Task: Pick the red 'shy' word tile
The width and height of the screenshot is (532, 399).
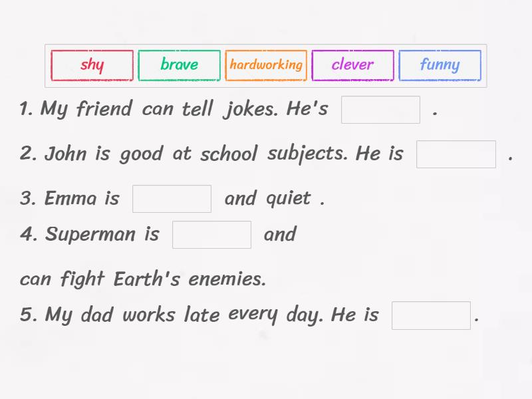Action: click(92, 65)
